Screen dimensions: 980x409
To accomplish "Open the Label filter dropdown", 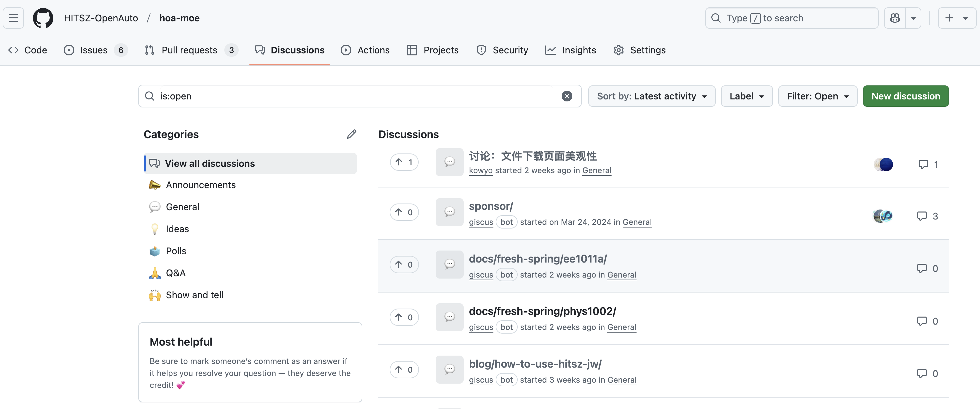I will 746,96.
